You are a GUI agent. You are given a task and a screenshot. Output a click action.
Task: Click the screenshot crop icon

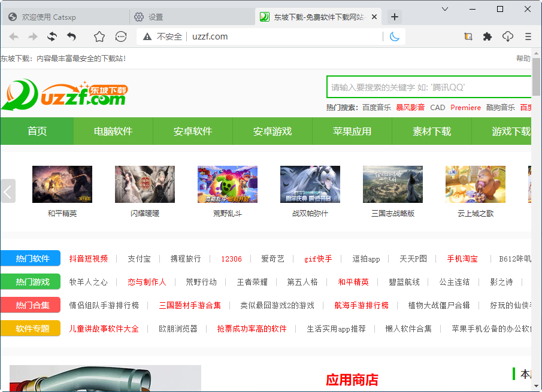pyautogui.click(x=468, y=37)
